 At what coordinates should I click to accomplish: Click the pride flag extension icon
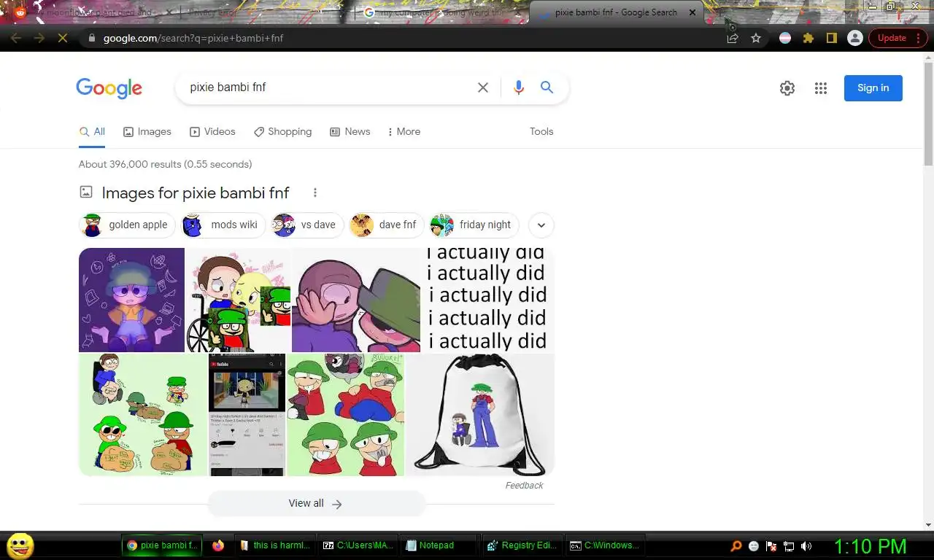pyautogui.click(x=785, y=38)
